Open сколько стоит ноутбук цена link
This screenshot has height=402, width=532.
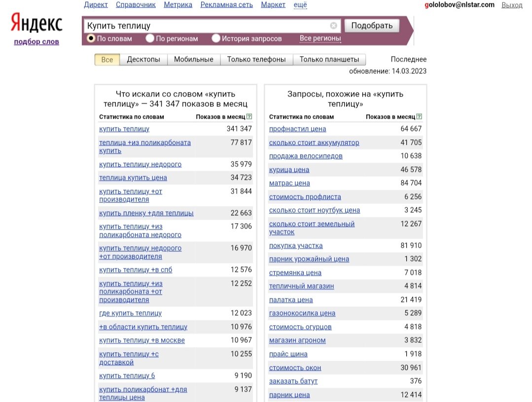[x=315, y=210]
